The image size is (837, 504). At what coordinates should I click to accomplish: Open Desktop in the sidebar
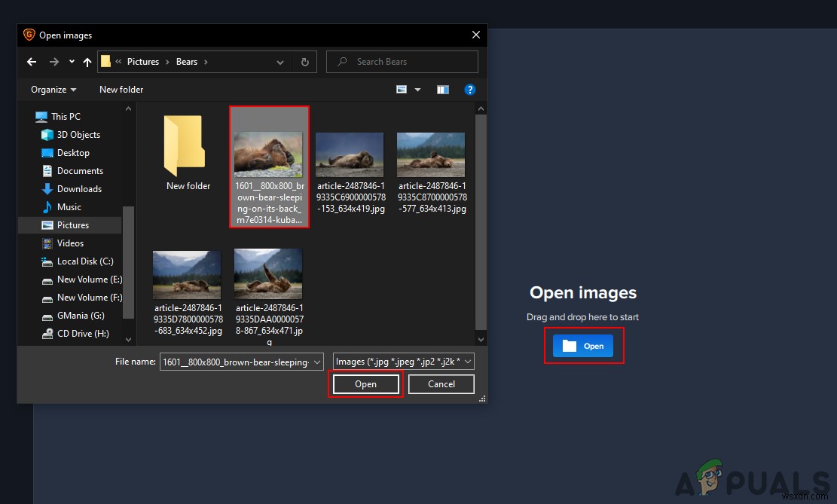(65, 153)
